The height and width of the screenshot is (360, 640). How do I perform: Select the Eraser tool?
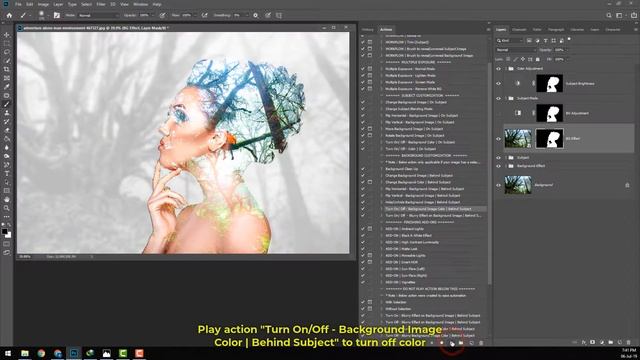7,130
